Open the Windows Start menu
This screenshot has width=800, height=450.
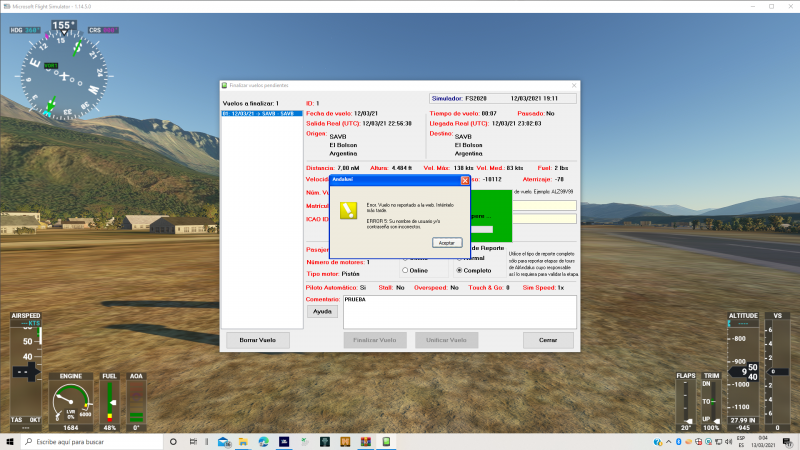[x=10, y=442]
